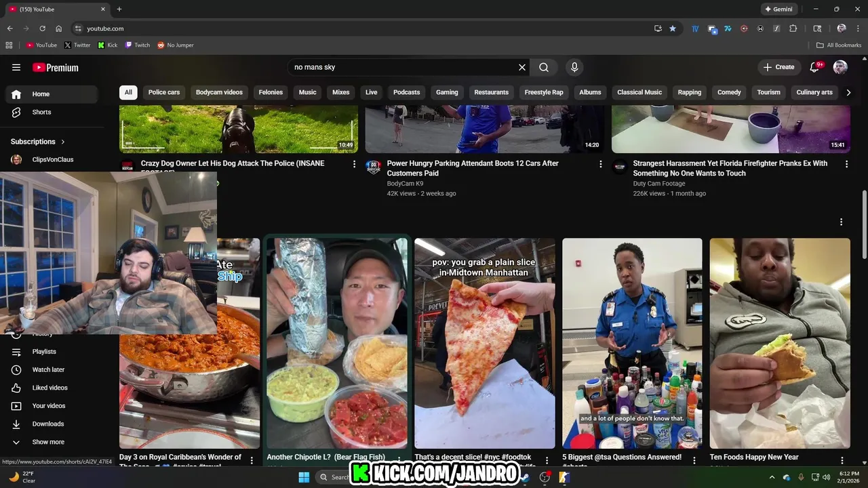This screenshot has width=868, height=488.
Task: Expand Show more in the sidebar
Action: 53,442
